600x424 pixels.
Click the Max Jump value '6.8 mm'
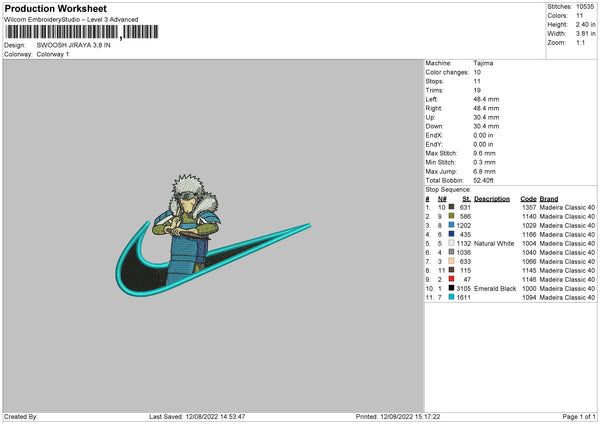[x=484, y=171]
